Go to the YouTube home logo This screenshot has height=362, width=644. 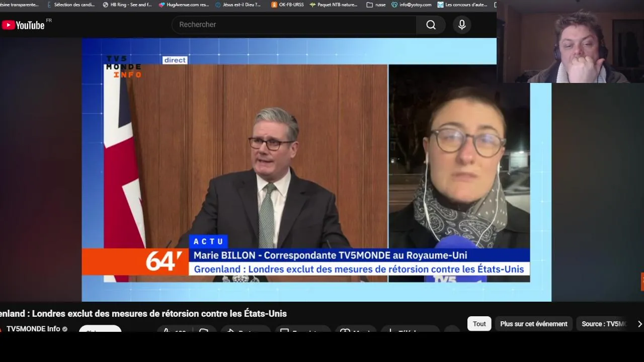[x=23, y=25]
